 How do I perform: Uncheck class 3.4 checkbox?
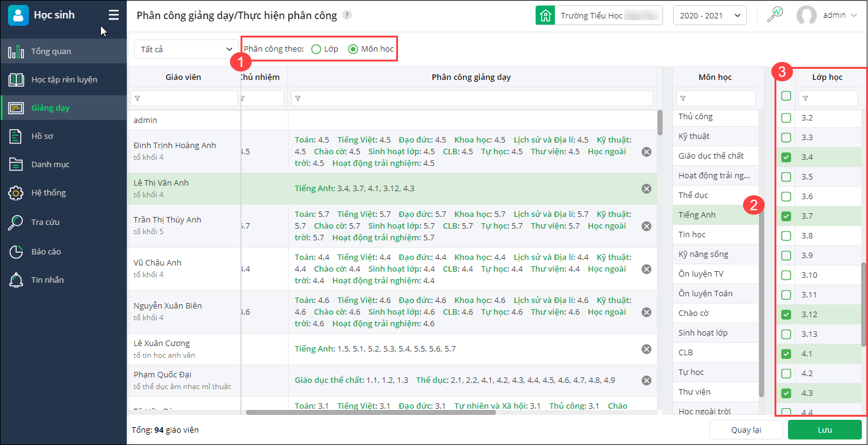click(786, 157)
